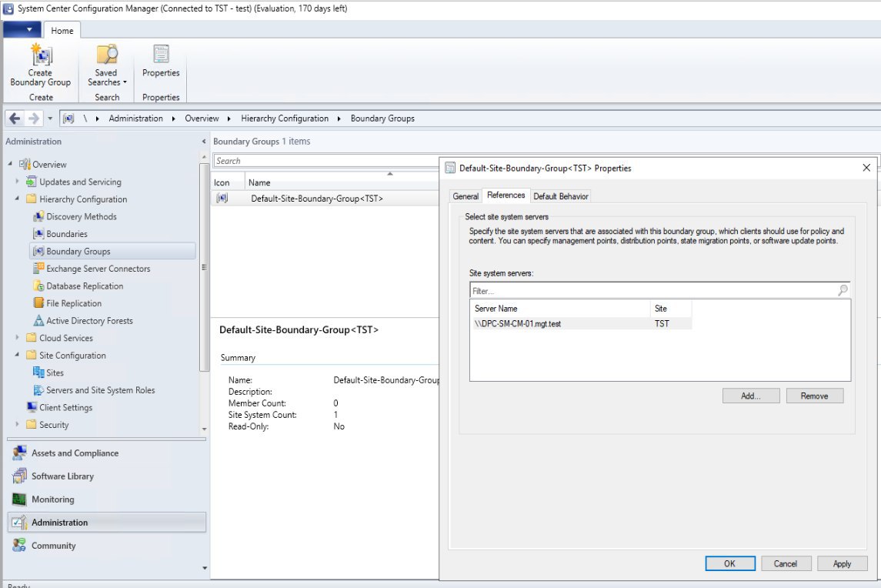This screenshot has width=881, height=588.
Task: Select the Cloud Services folder icon
Action: 32,338
